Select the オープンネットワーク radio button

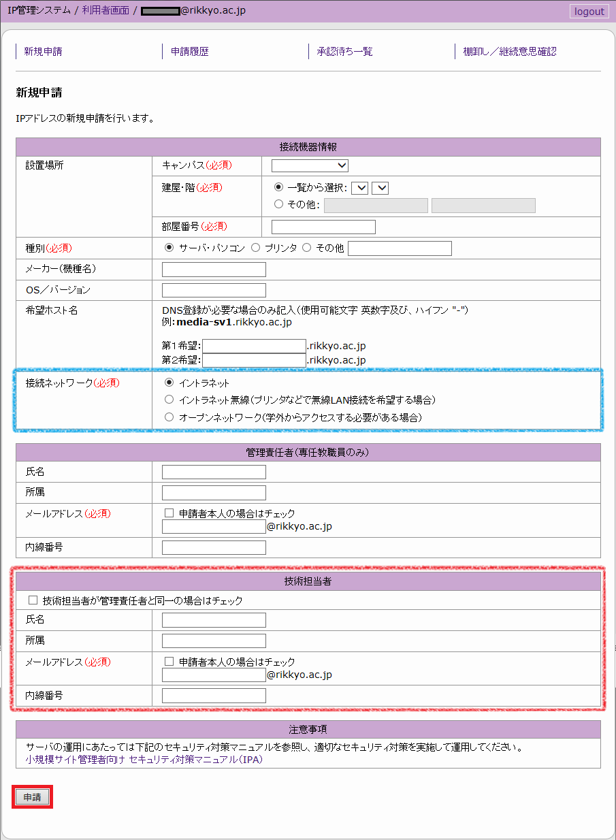coord(169,417)
